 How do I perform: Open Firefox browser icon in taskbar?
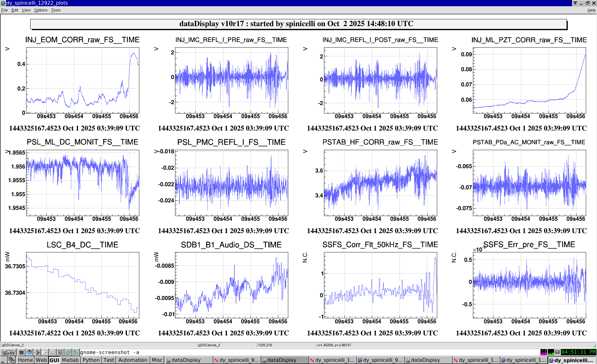tap(29, 352)
